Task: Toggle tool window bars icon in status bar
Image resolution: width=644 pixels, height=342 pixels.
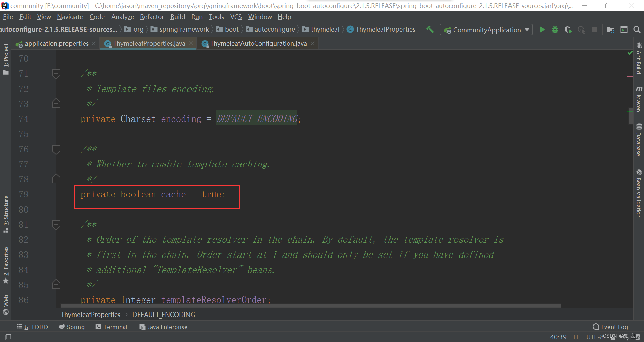Action: click(8, 337)
